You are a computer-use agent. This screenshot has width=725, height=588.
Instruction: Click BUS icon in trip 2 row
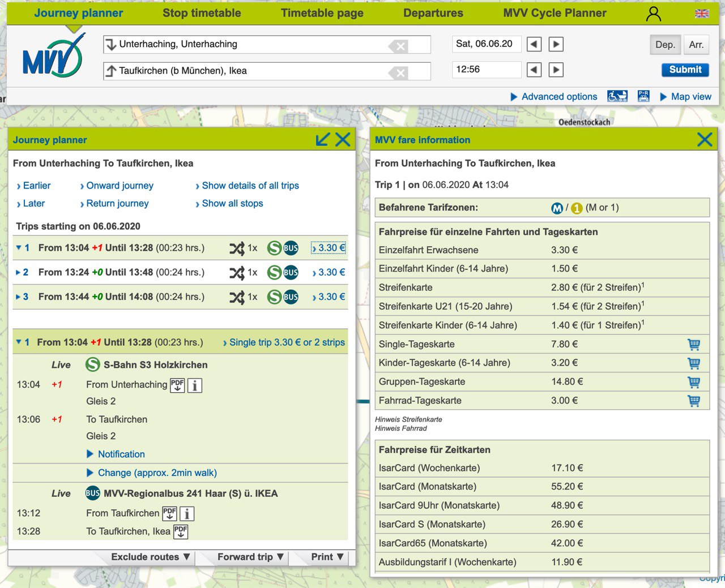click(x=291, y=272)
